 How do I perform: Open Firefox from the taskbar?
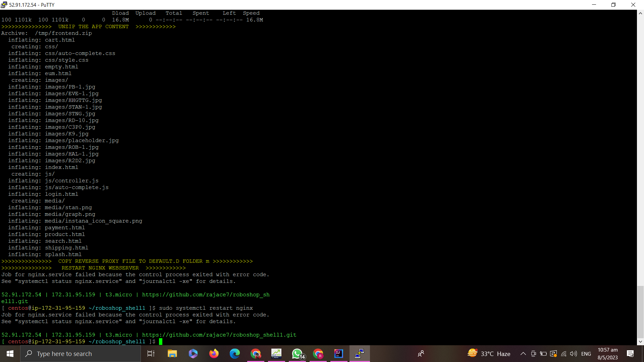click(x=214, y=354)
